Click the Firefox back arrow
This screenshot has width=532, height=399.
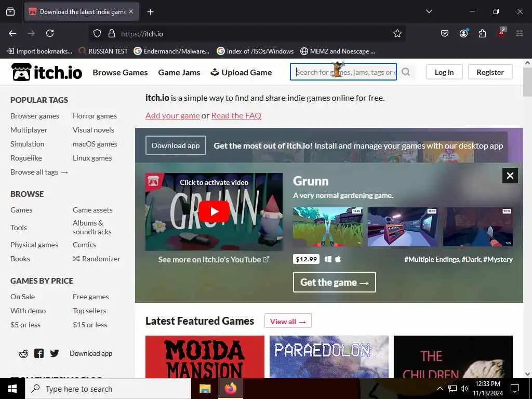(12, 33)
